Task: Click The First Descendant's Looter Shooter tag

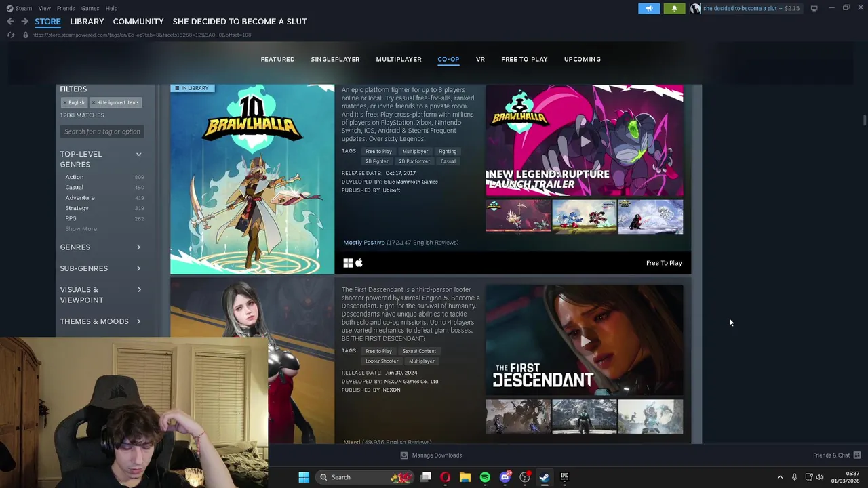Action: [382, 361]
